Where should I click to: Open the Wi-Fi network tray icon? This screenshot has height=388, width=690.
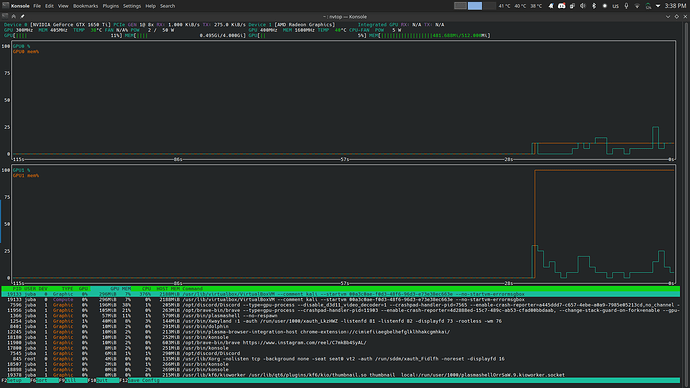pos(637,6)
